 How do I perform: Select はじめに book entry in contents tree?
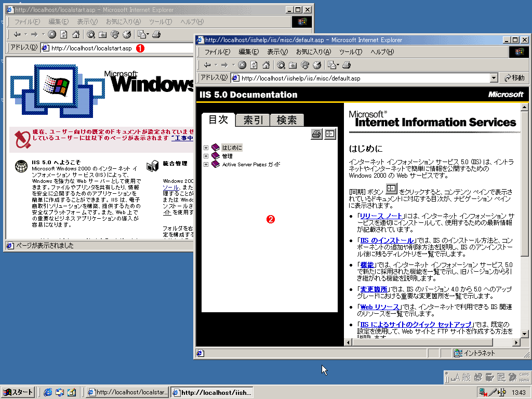tap(232, 148)
